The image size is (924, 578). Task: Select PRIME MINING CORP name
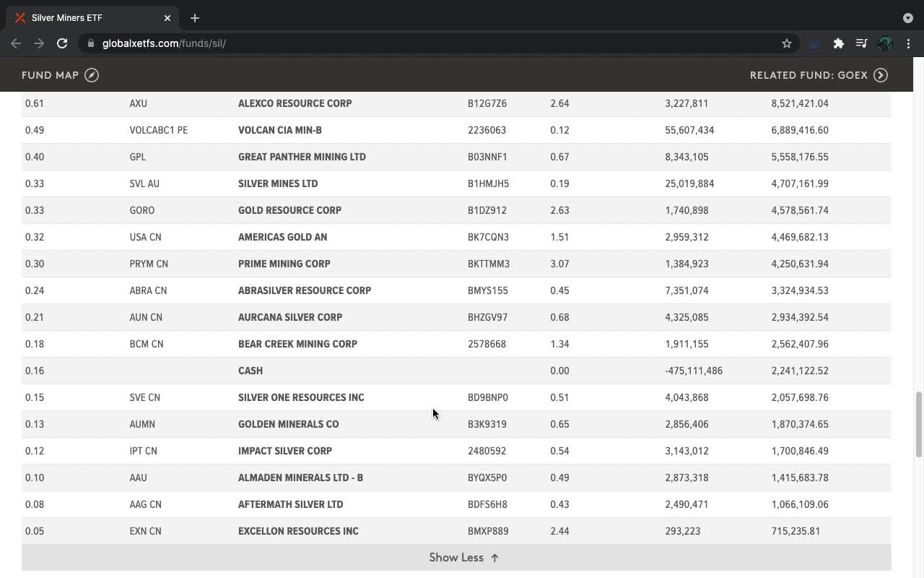tap(284, 264)
